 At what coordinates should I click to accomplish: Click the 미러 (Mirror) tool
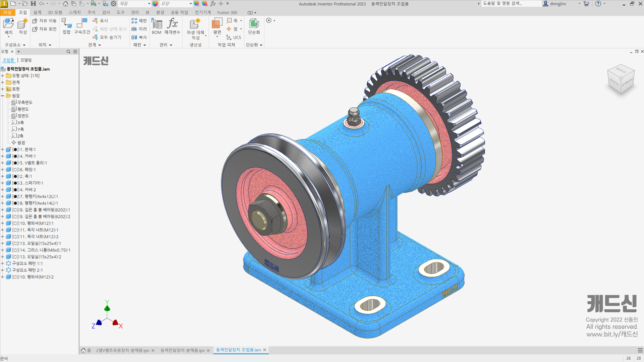click(139, 29)
